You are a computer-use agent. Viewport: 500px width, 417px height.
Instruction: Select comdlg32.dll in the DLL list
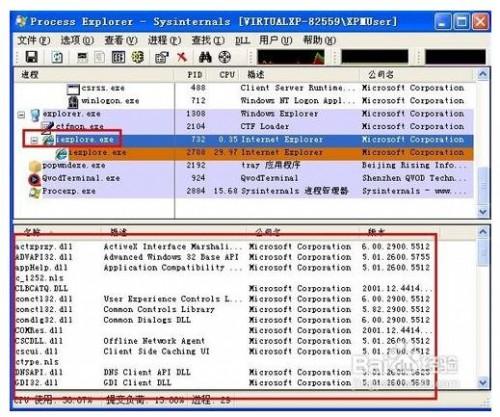click(x=44, y=320)
